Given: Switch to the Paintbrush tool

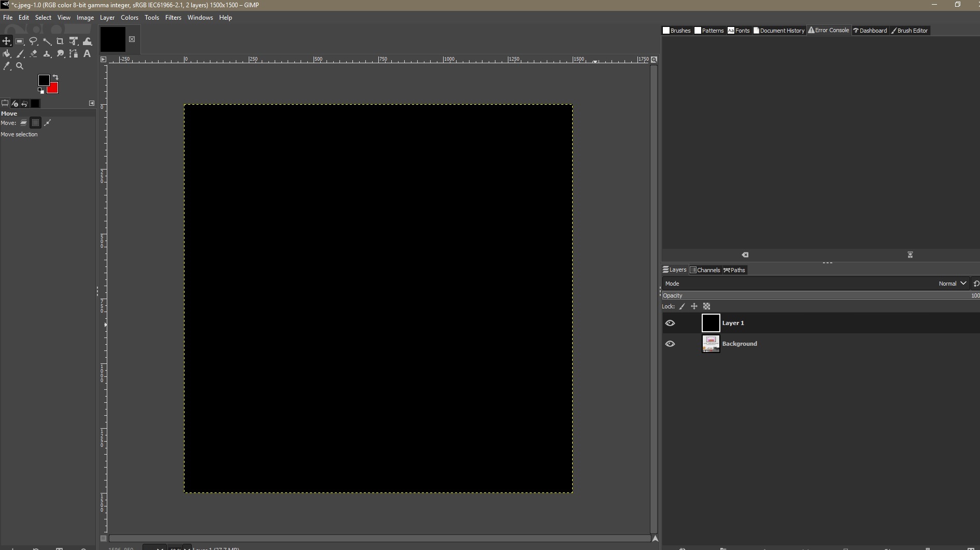Looking at the screenshot, I should 20,53.
